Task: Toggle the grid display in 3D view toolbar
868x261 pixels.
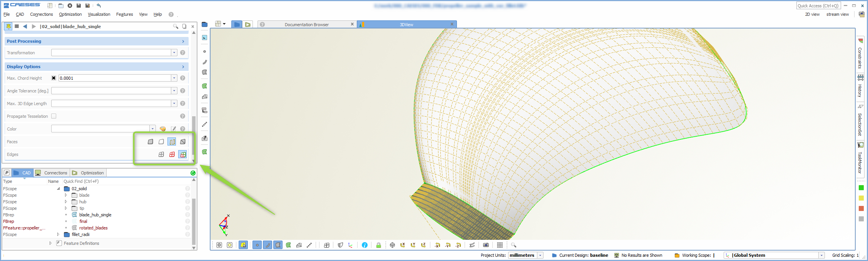Action: coord(500,245)
